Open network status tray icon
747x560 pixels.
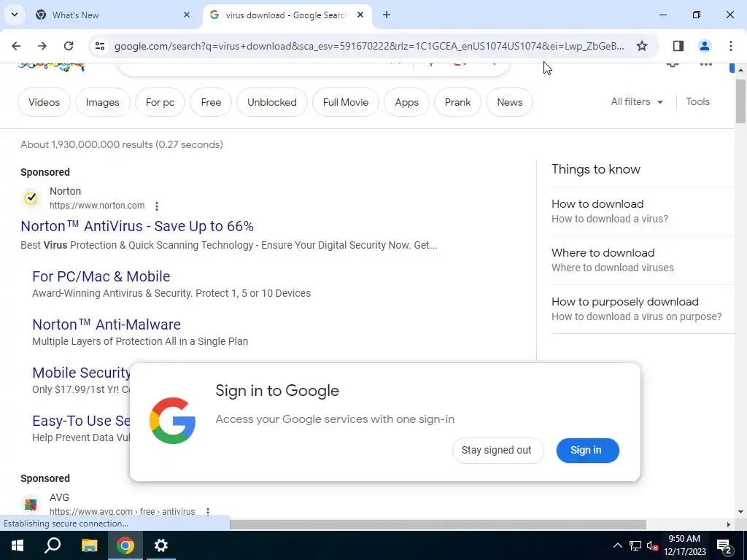(x=635, y=545)
